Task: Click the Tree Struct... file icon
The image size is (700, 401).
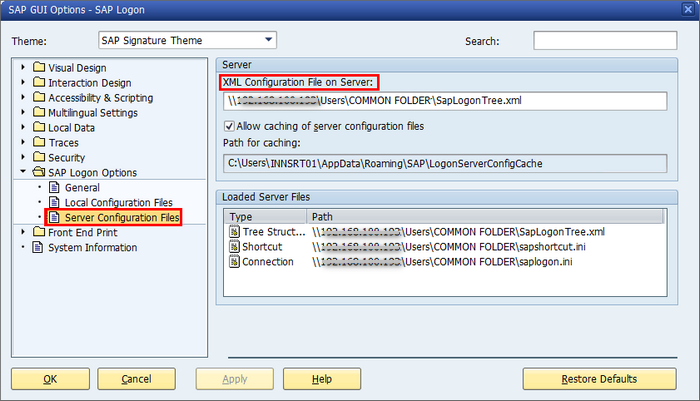Action: (x=234, y=232)
